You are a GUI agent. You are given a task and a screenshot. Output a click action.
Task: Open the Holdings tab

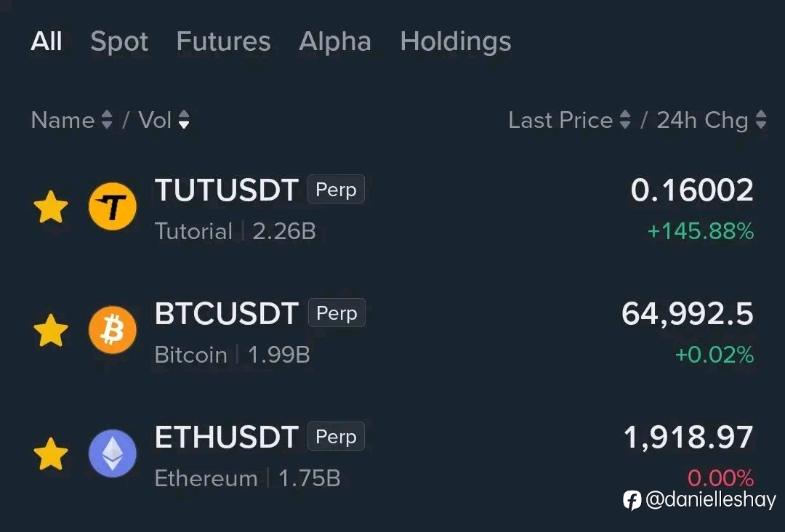(x=456, y=42)
